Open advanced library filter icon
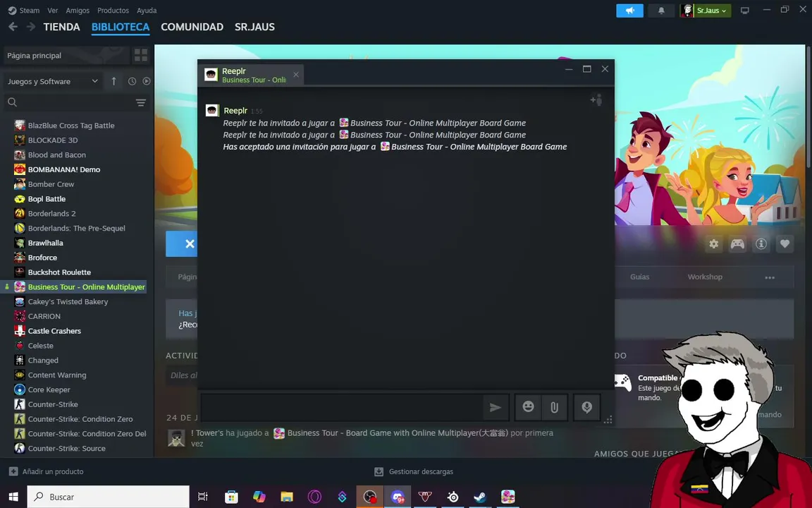 coord(141,102)
